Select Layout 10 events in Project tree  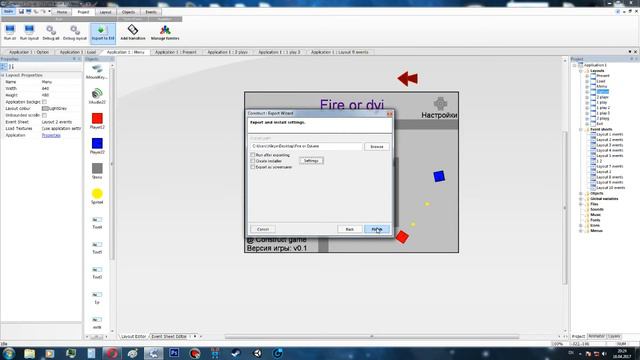point(610,188)
